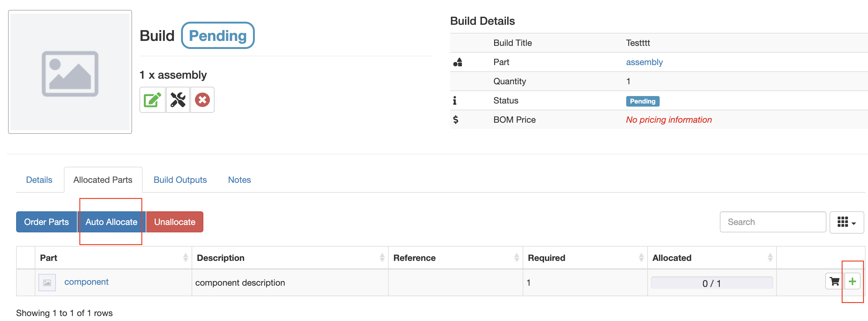868x321 pixels.
Task: Cancel the build using the red X icon
Action: pos(202,100)
